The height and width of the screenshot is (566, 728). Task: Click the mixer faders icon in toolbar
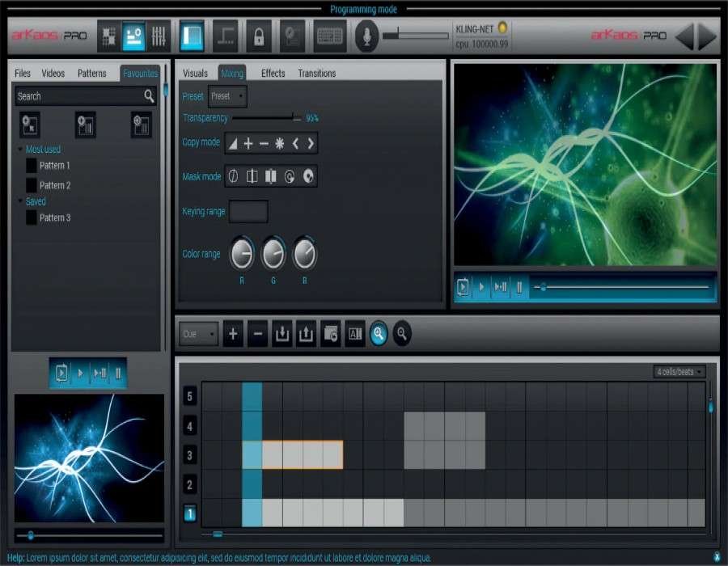[x=159, y=36]
